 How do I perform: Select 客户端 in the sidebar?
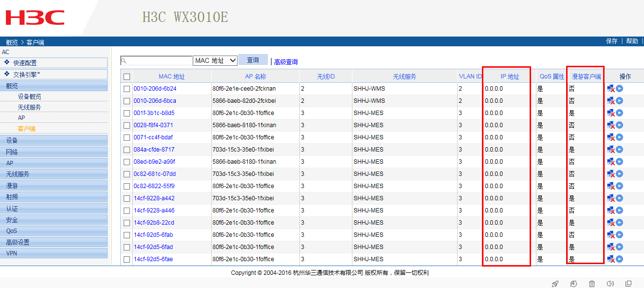coord(27,129)
